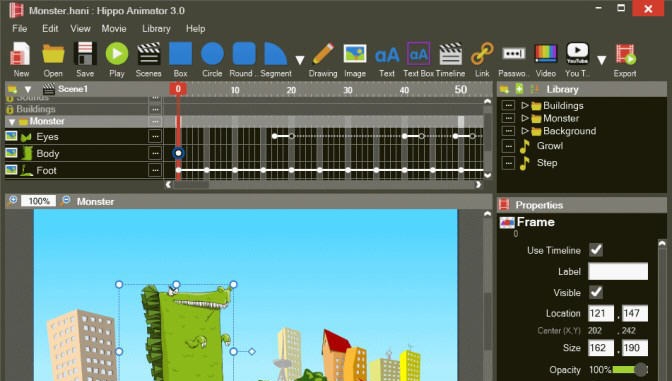Toggle the Visible checkbox

point(596,292)
